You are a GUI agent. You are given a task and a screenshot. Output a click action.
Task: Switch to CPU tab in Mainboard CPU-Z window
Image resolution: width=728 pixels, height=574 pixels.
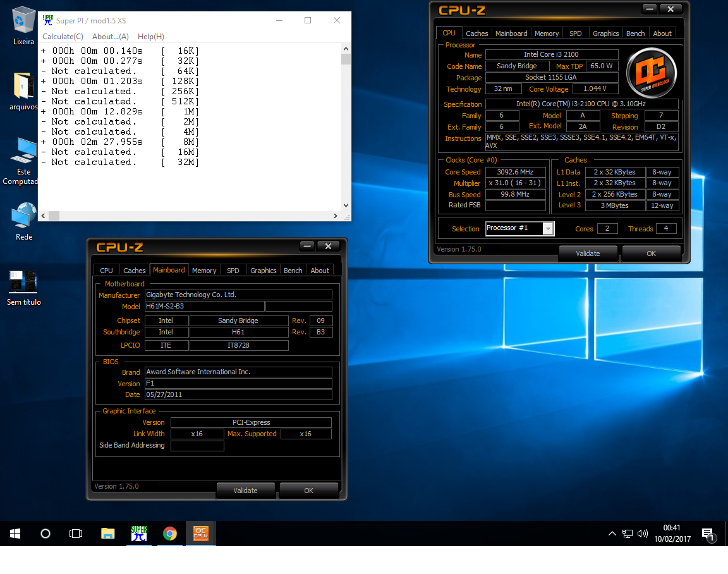pyautogui.click(x=106, y=271)
